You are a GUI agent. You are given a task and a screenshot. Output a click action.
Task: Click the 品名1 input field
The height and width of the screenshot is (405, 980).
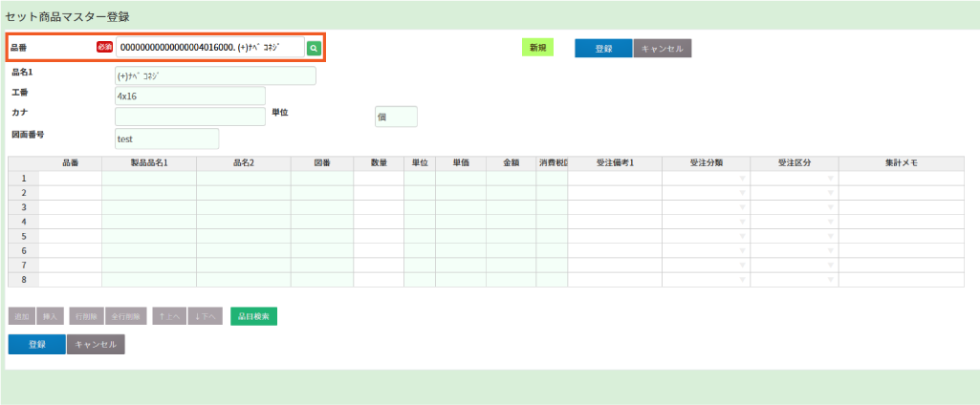pyautogui.click(x=215, y=75)
